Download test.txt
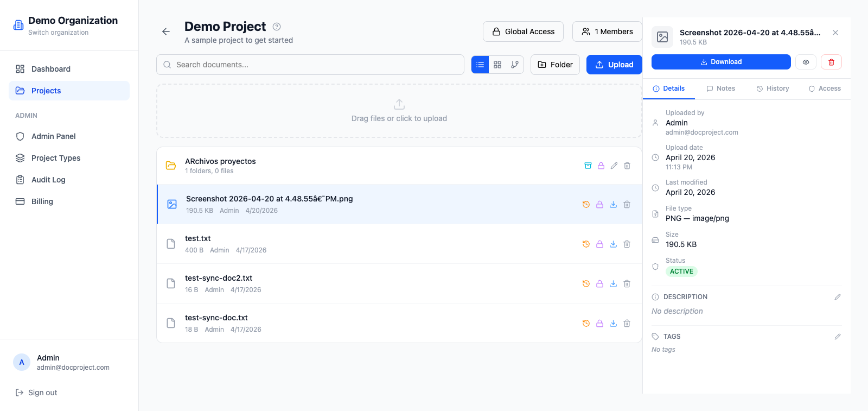The width and height of the screenshot is (868, 411). pyautogui.click(x=613, y=244)
